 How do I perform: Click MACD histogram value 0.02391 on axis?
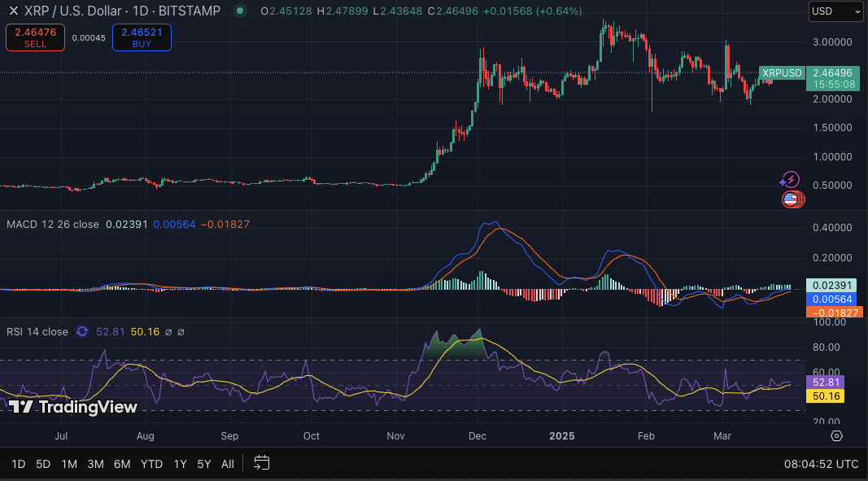tap(831, 286)
